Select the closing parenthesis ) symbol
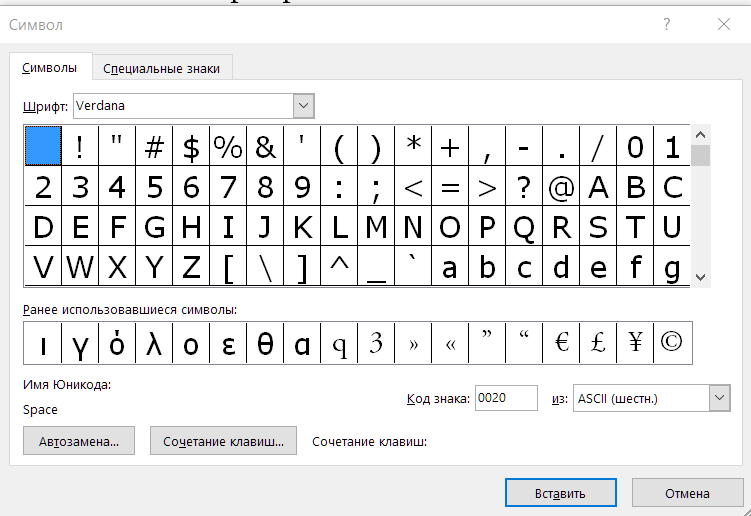 click(376, 146)
